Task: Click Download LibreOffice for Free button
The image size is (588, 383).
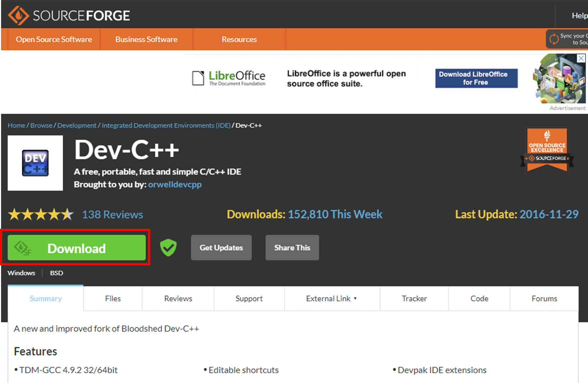Action: click(x=476, y=78)
